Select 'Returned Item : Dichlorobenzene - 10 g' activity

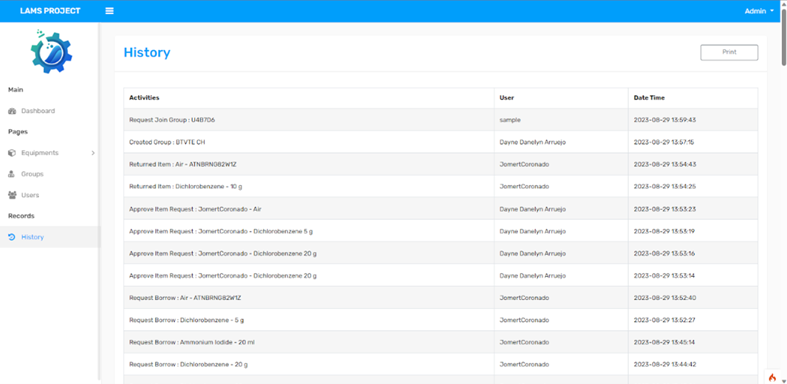(x=186, y=186)
